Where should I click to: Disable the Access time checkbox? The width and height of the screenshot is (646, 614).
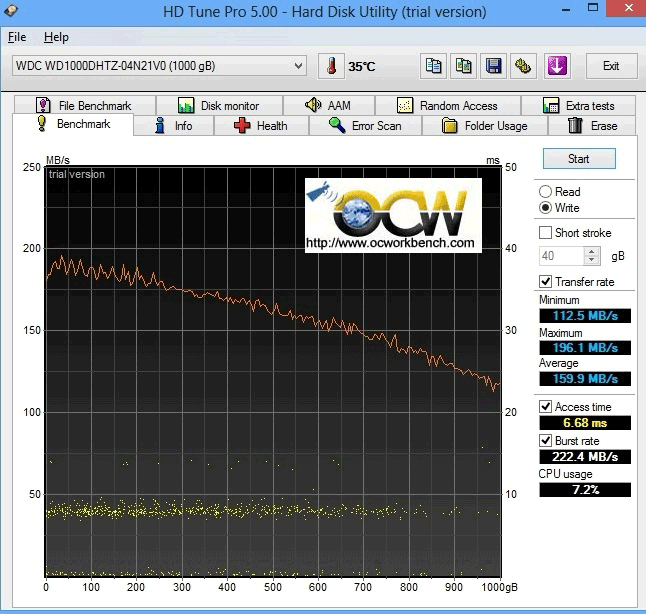(545, 407)
